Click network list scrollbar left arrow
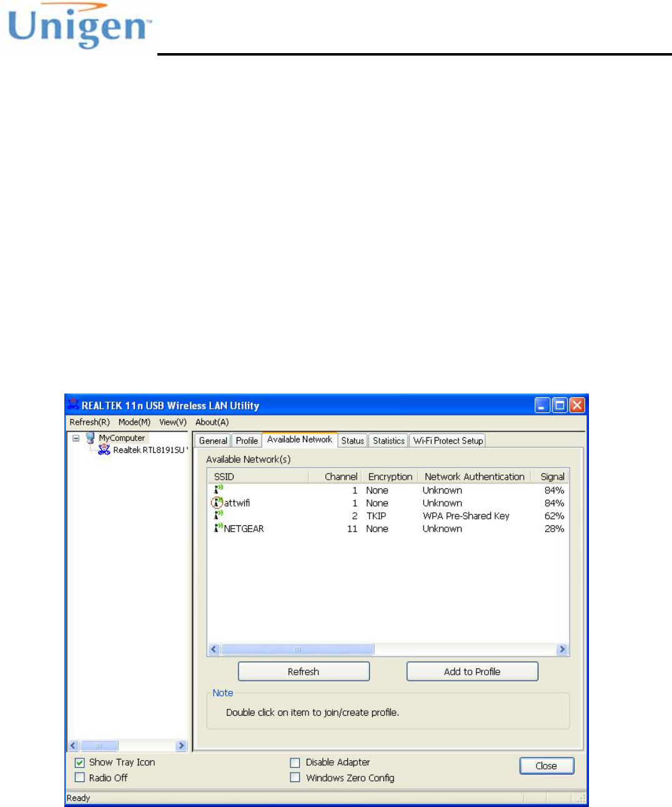The image size is (672, 807). click(x=214, y=649)
